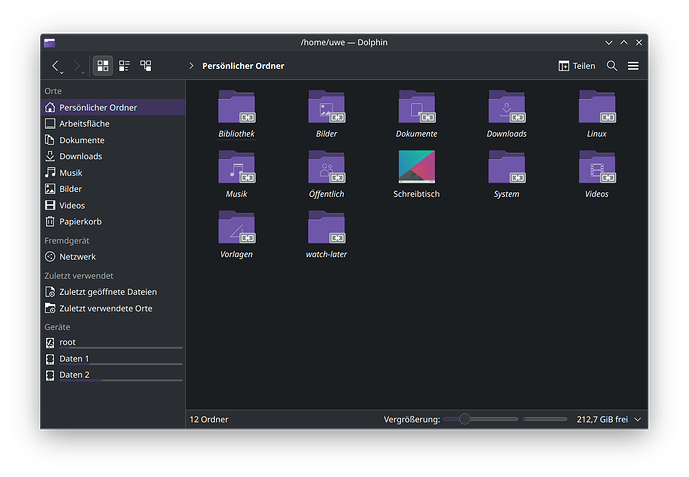Open the hamburger menu
Image resolution: width=689 pixels, height=477 pixels.
click(x=633, y=66)
